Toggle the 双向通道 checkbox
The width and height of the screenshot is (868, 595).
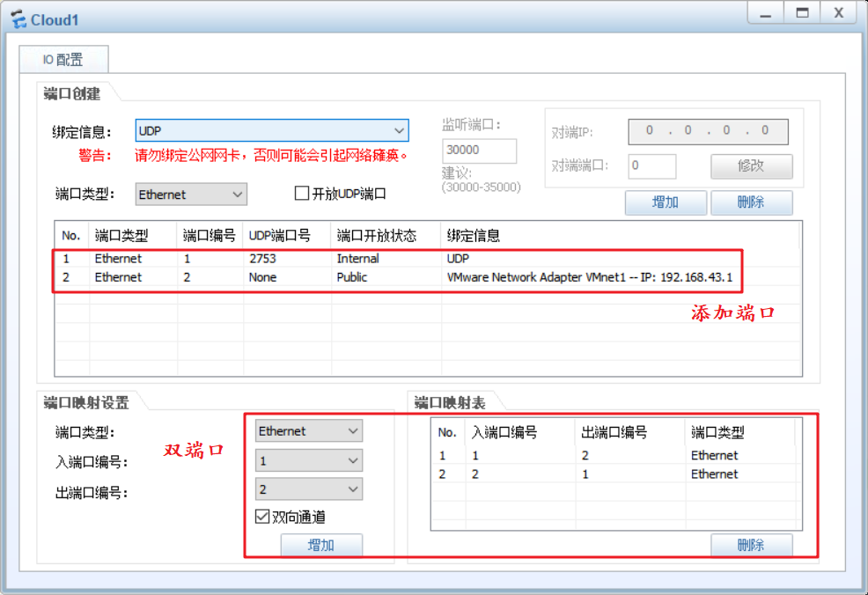point(262,517)
